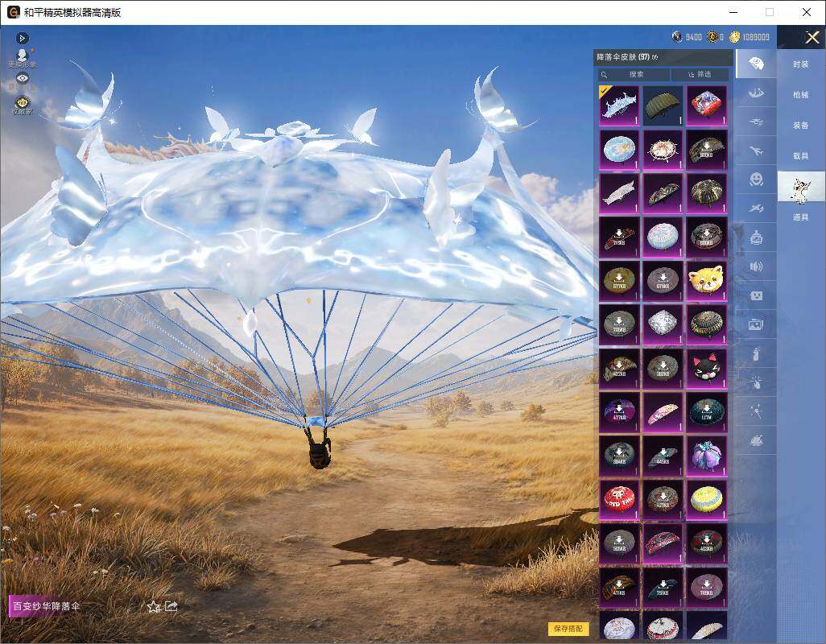Screen dimensions: 826x644
Task: Switch to the 枪械 tab
Action: [x=801, y=95]
